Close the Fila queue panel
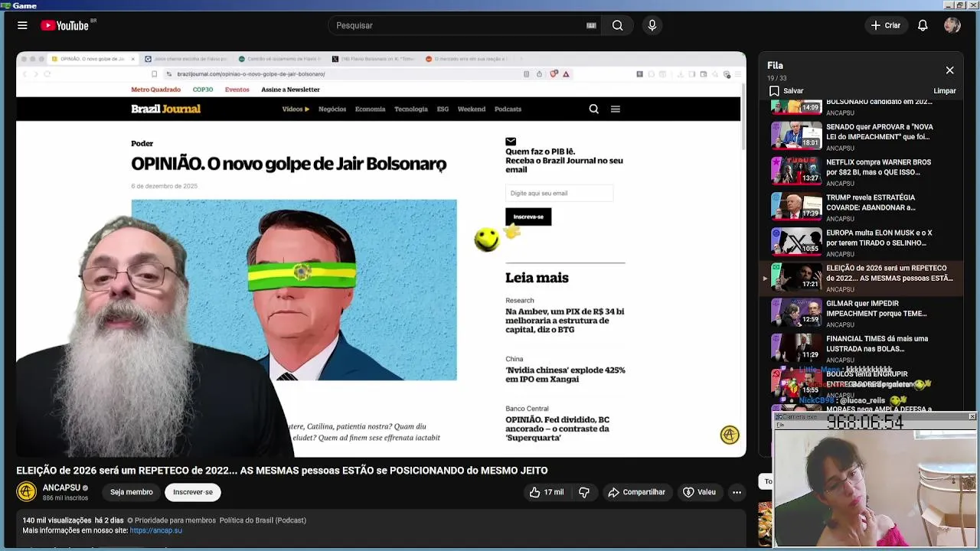Screen dimensions: 980x551 949,70
